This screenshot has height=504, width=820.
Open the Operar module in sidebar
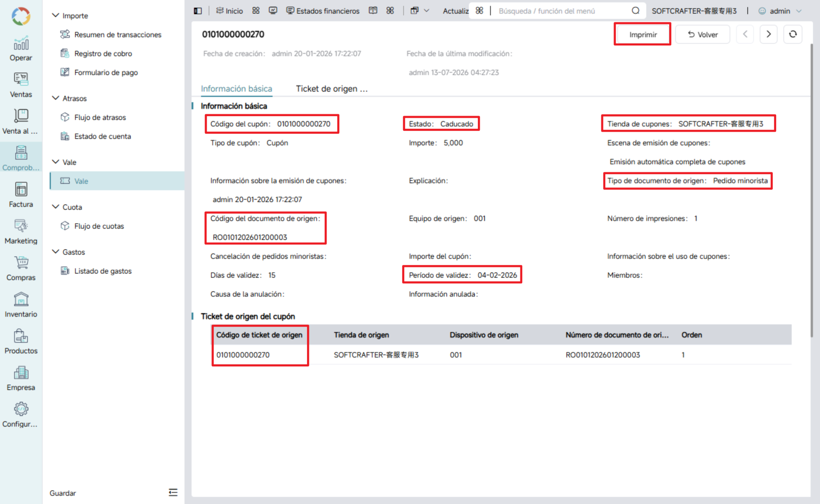pyautogui.click(x=21, y=49)
